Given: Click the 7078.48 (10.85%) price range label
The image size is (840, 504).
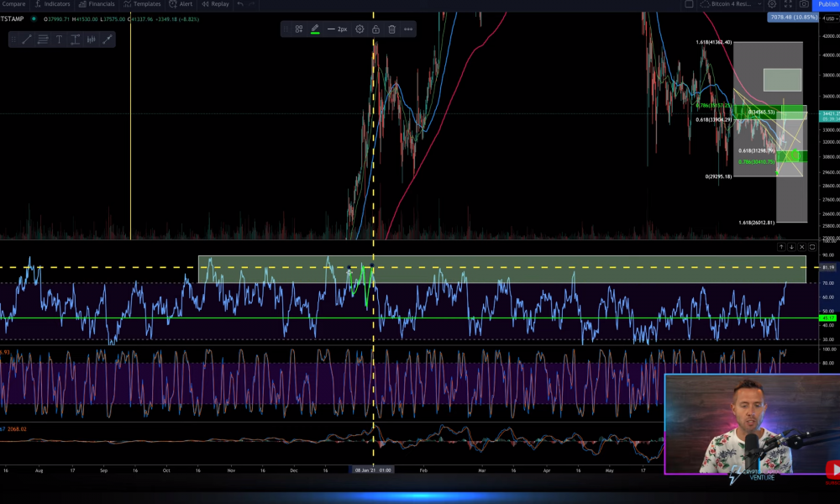Looking at the screenshot, I should click(x=793, y=17).
